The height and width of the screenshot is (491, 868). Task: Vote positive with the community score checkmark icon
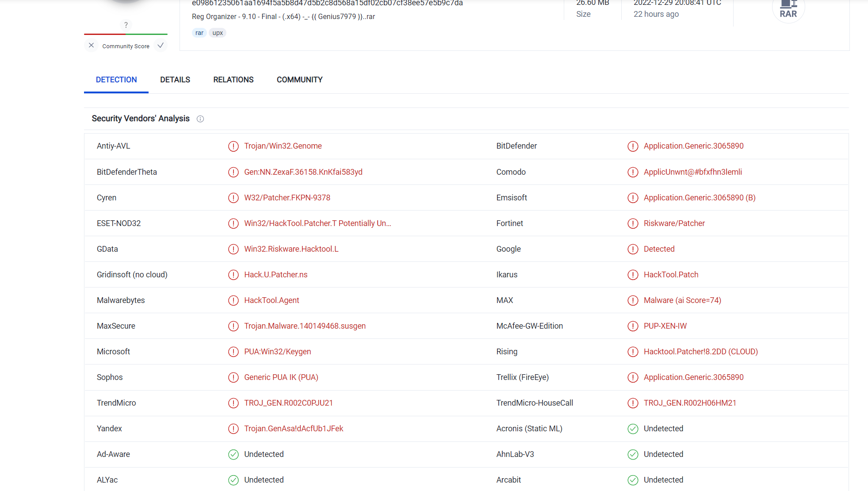[x=161, y=46]
